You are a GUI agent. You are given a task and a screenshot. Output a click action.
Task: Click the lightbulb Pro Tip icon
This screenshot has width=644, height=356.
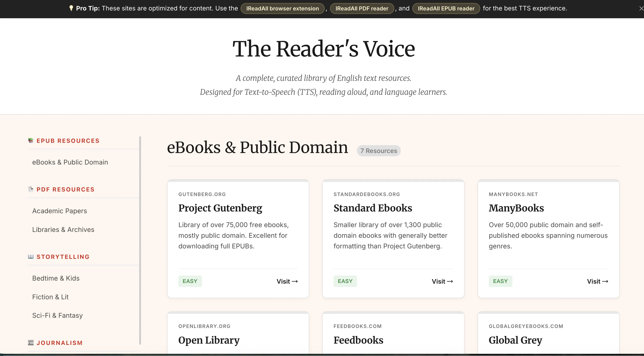coord(71,8)
